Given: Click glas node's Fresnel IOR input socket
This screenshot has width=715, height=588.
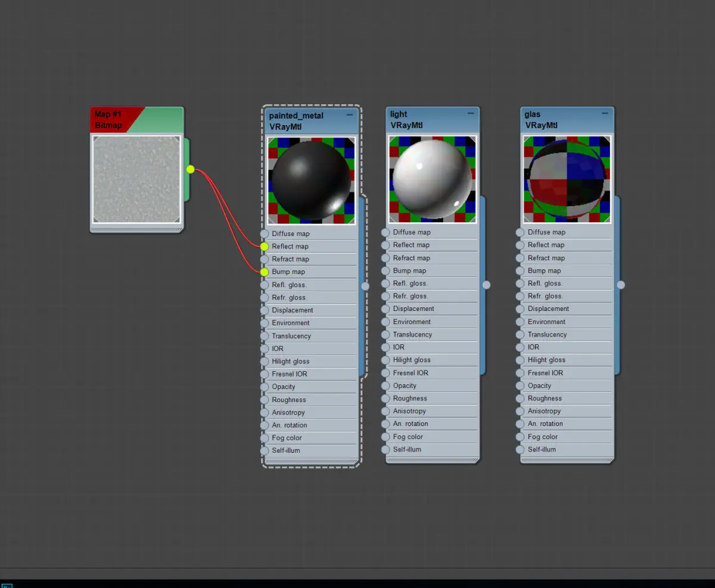Looking at the screenshot, I should (x=520, y=373).
